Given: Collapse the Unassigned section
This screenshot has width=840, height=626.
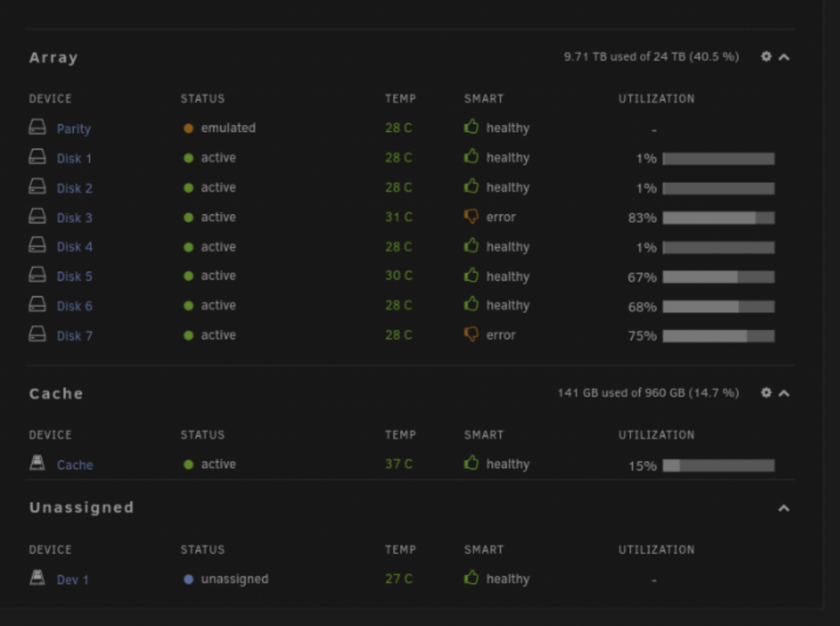Looking at the screenshot, I should coord(784,508).
